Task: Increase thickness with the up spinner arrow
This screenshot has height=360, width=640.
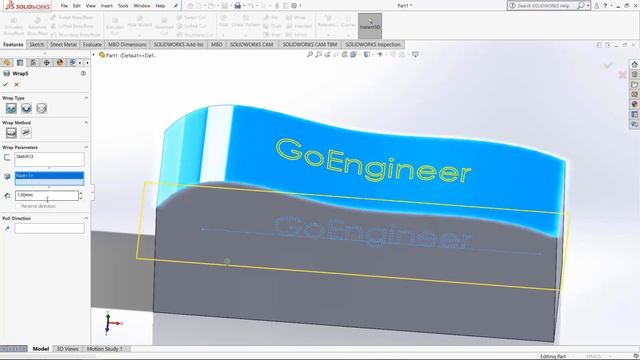Action: 81,193
